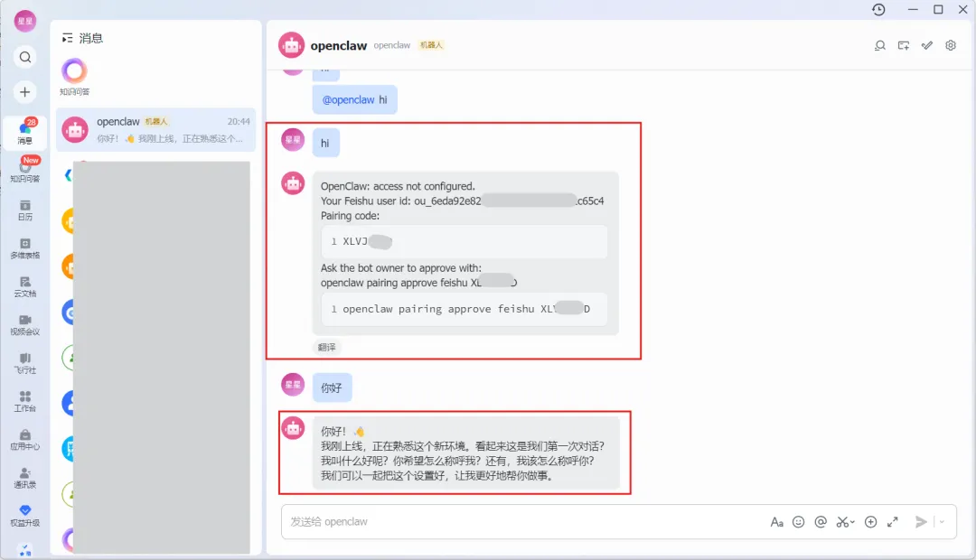Image resolution: width=976 pixels, height=560 pixels.
Task: Open 通讯录 contacts in sidebar
Action: [x=25, y=477]
